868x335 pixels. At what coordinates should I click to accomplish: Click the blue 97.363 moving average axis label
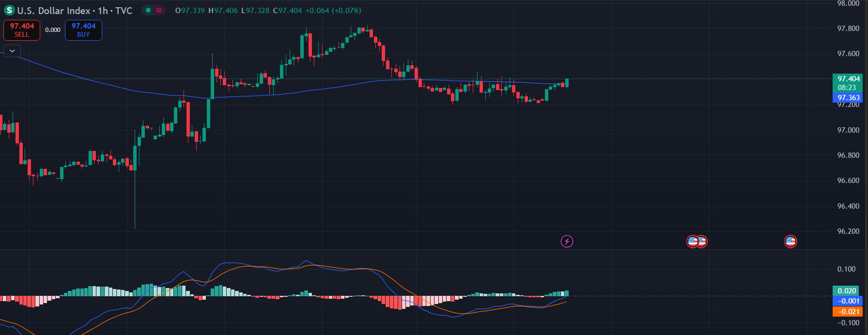[849, 98]
